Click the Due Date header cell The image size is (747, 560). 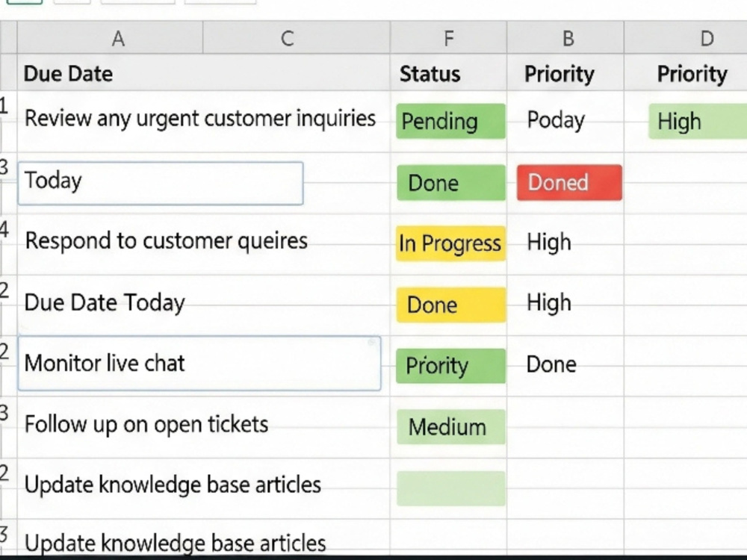pyautogui.click(x=203, y=73)
